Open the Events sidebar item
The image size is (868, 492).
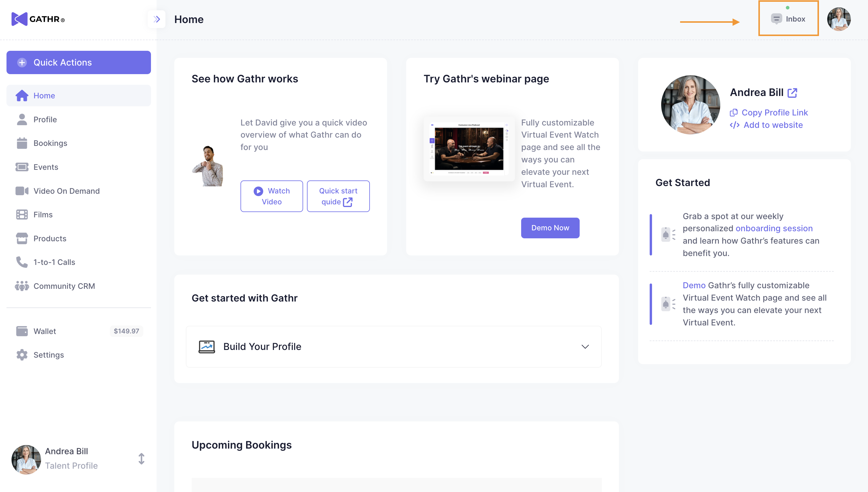coord(45,167)
